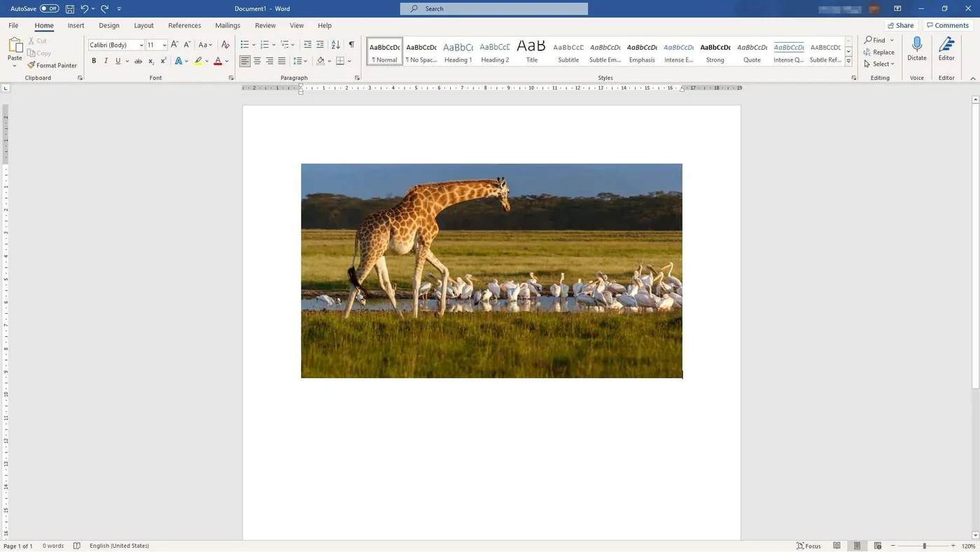Screen dimensions: 980x552
Task: Click the Sort icon
Action: pyautogui.click(x=335, y=45)
